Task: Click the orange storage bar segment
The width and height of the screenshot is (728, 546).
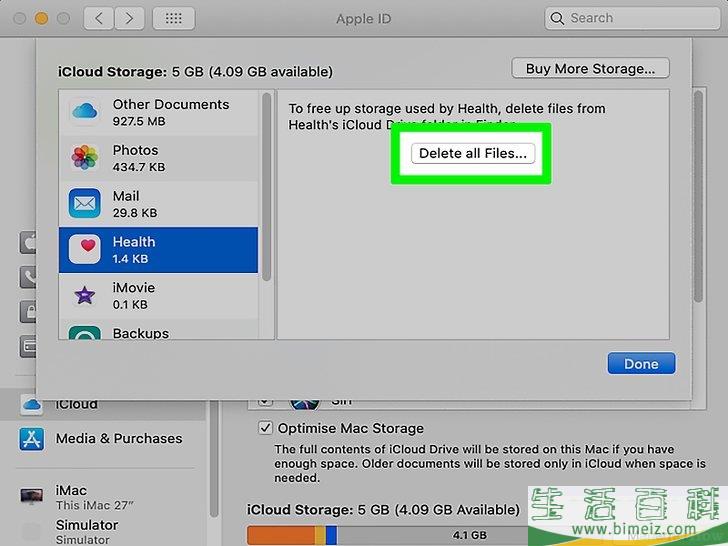Action: point(281,535)
